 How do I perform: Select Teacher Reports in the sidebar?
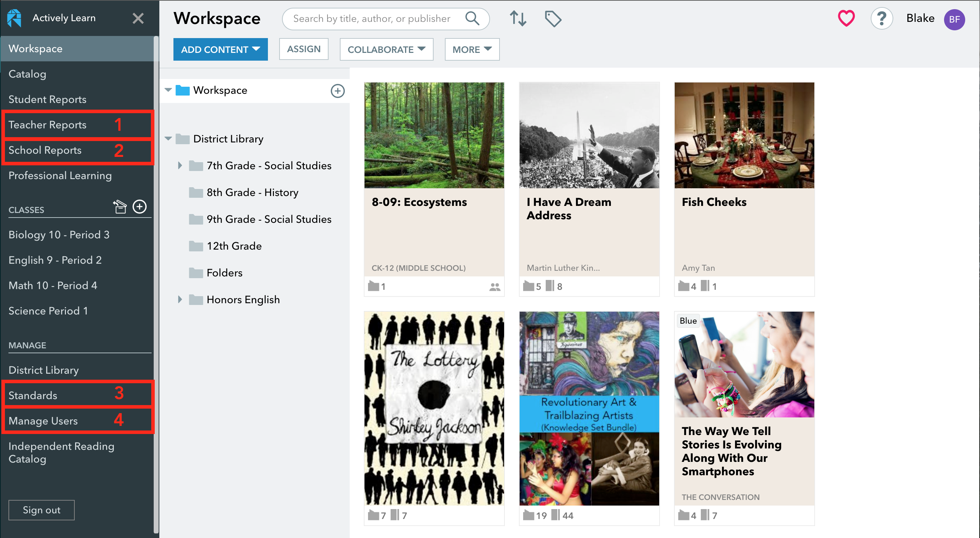(x=47, y=124)
